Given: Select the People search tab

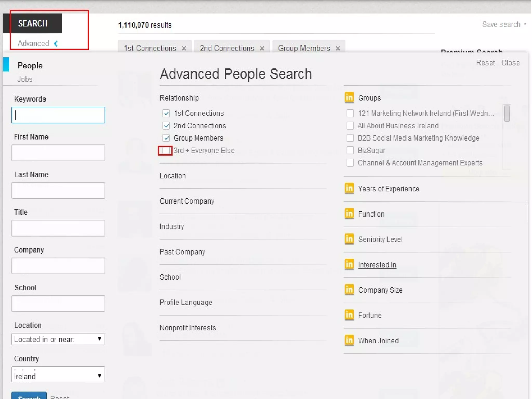Looking at the screenshot, I should click(30, 65).
